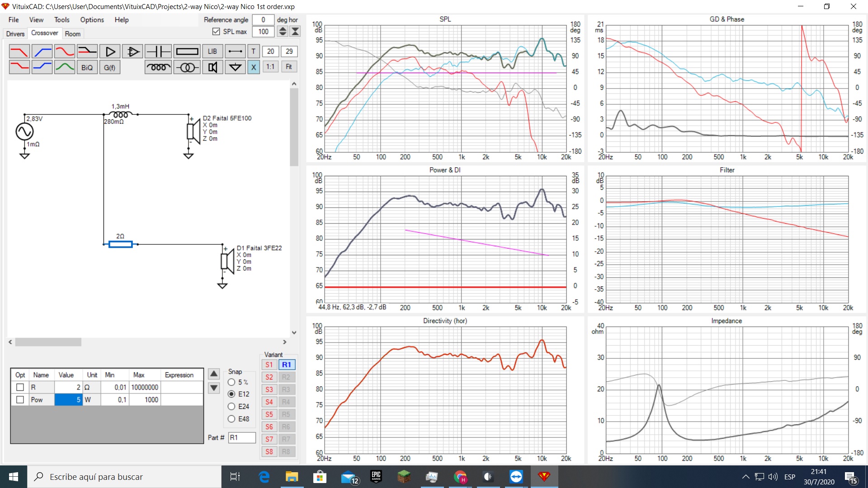Select variant S2
Image resolution: width=868 pixels, height=488 pixels.
tap(269, 377)
